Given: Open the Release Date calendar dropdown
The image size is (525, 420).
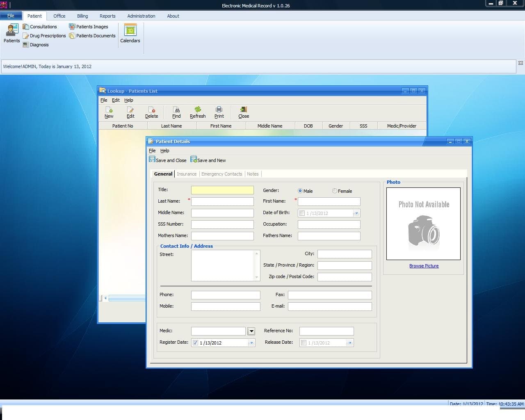Looking at the screenshot, I should 350,342.
